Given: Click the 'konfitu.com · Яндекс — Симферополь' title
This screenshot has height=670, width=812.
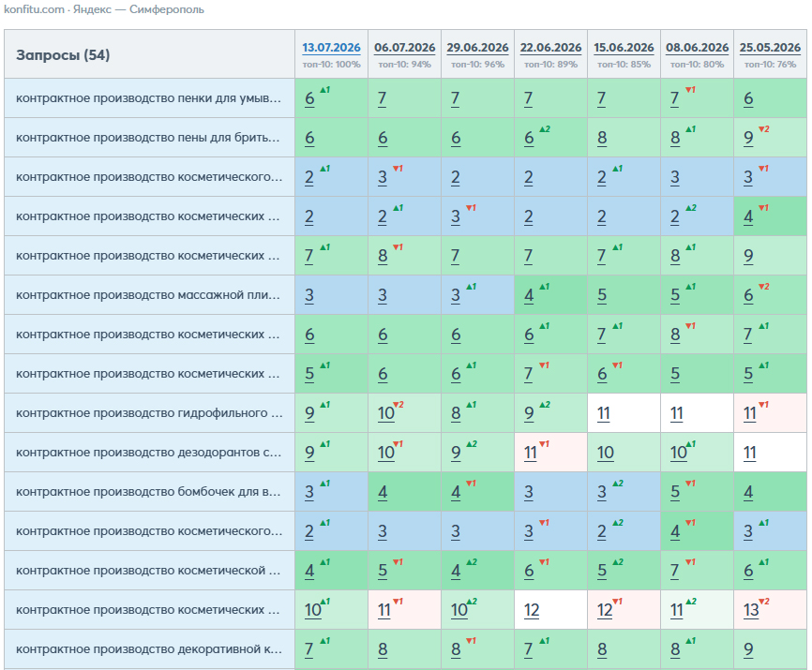Looking at the screenshot, I should point(103,9).
